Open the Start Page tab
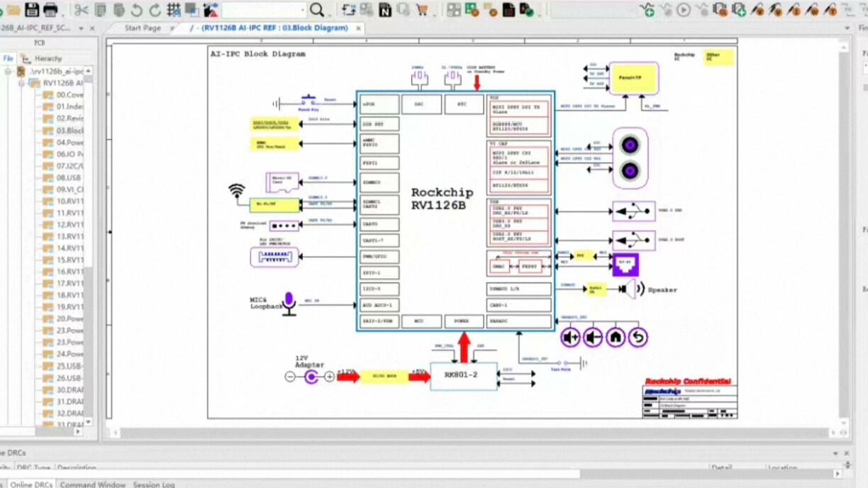 click(143, 28)
